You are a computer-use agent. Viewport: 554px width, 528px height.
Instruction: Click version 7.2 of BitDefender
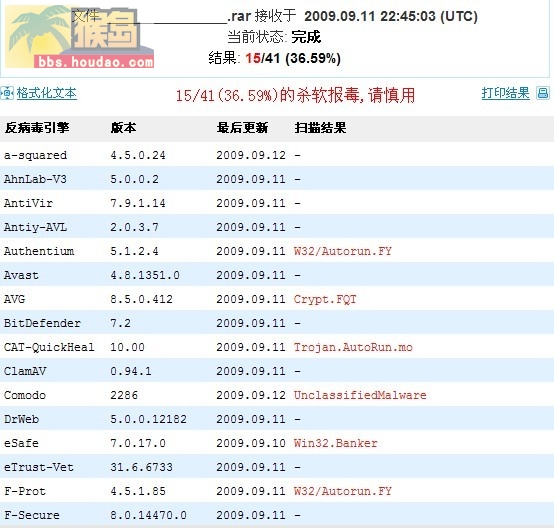coord(120,323)
